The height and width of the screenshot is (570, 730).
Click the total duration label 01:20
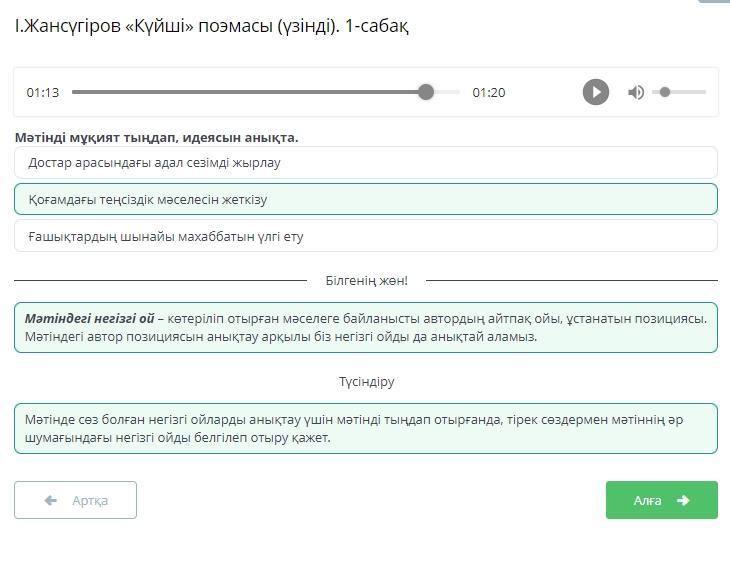coord(489,92)
